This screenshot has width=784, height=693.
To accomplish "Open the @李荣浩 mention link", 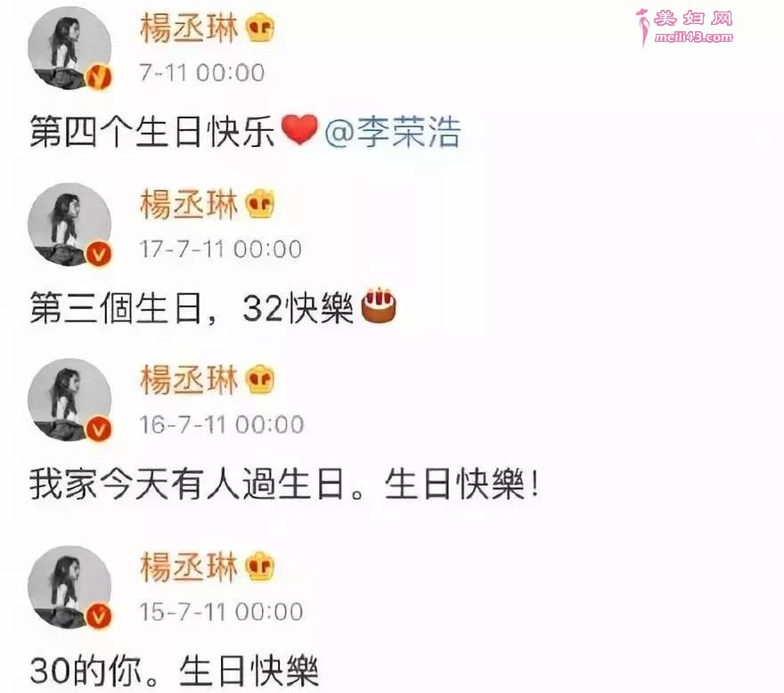I will point(393,133).
